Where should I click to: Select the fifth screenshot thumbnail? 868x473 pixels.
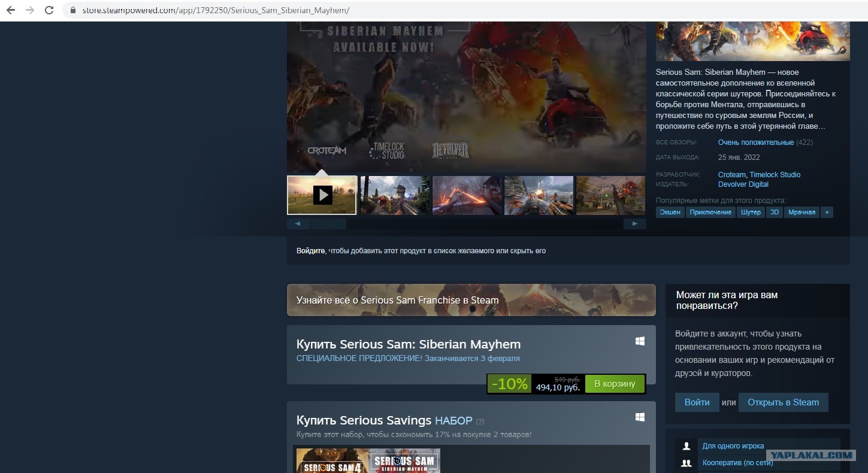[x=611, y=195]
